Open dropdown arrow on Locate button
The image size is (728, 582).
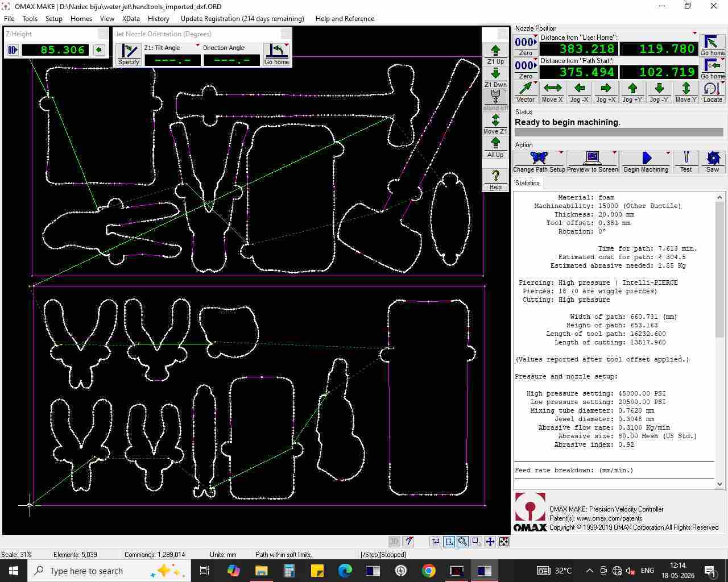[722, 84]
